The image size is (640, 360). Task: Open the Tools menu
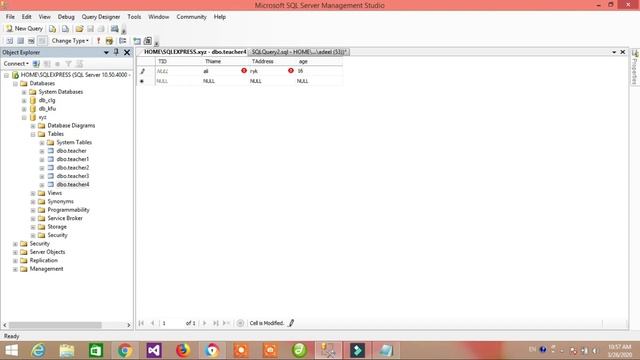tap(134, 17)
